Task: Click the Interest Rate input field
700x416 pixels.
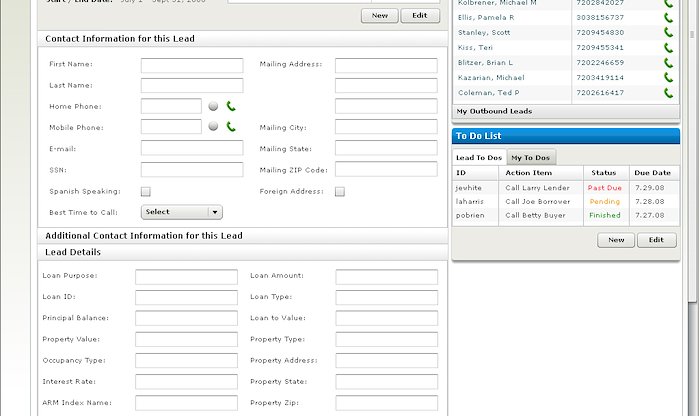Action: pyautogui.click(x=186, y=382)
